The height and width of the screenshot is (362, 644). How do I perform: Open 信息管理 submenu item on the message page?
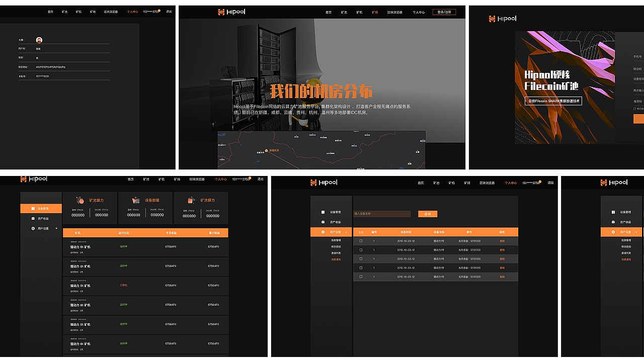tap(336, 240)
